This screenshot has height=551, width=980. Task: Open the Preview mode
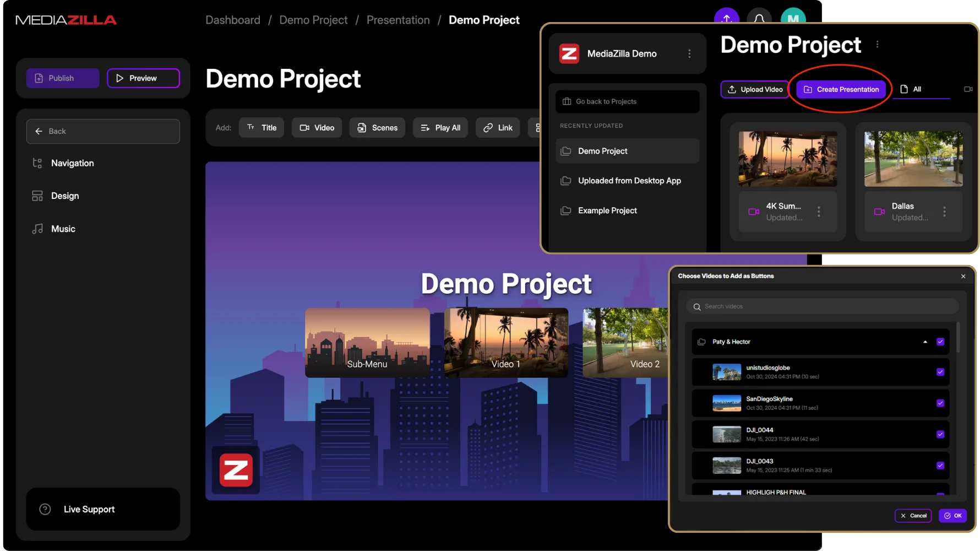tap(143, 78)
